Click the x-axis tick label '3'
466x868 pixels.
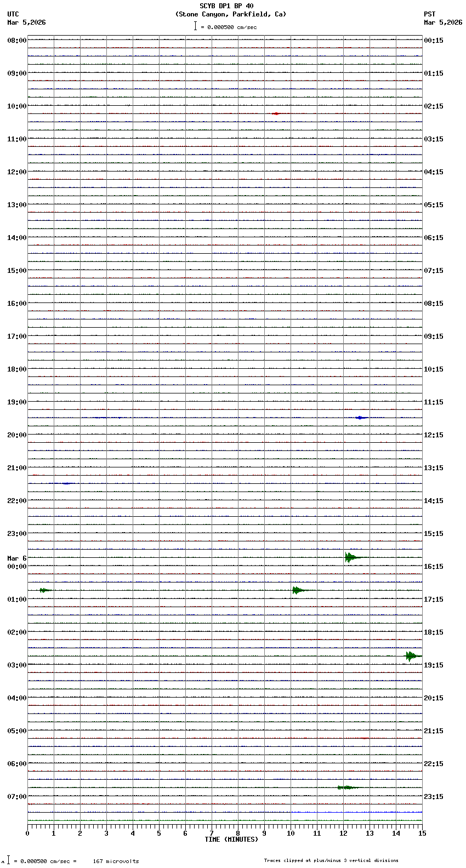click(106, 833)
